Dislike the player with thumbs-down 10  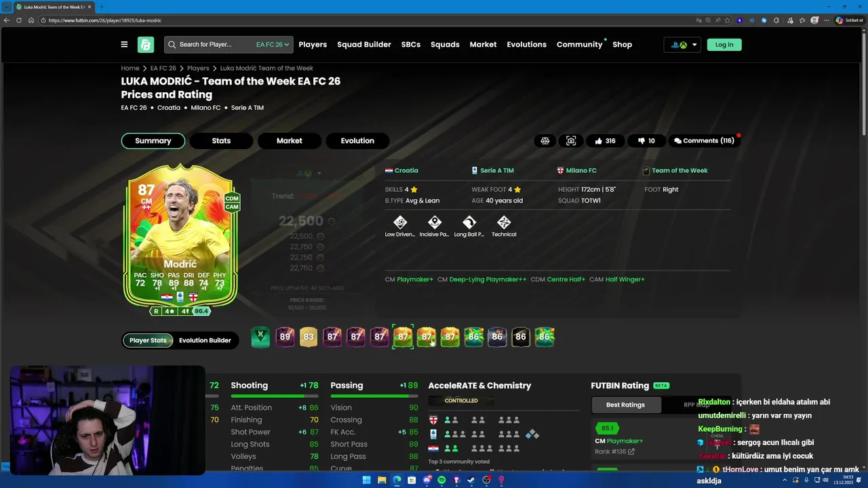point(646,141)
